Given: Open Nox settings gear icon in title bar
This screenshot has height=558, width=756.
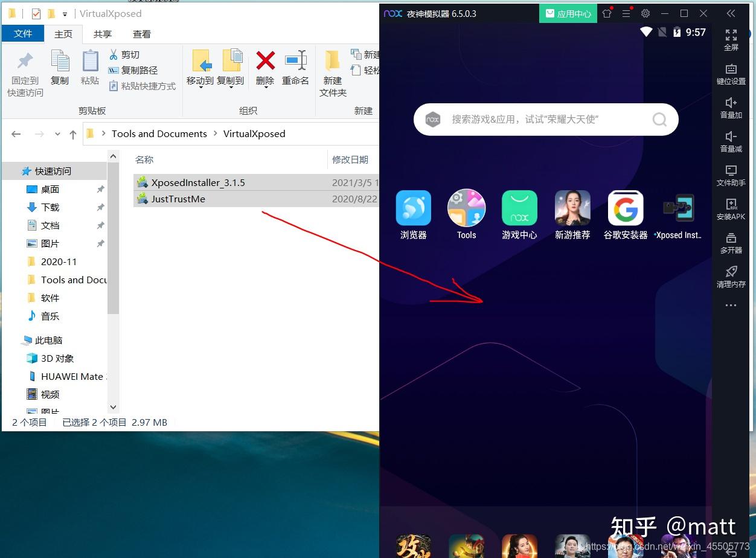Looking at the screenshot, I should pyautogui.click(x=645, y=13).
